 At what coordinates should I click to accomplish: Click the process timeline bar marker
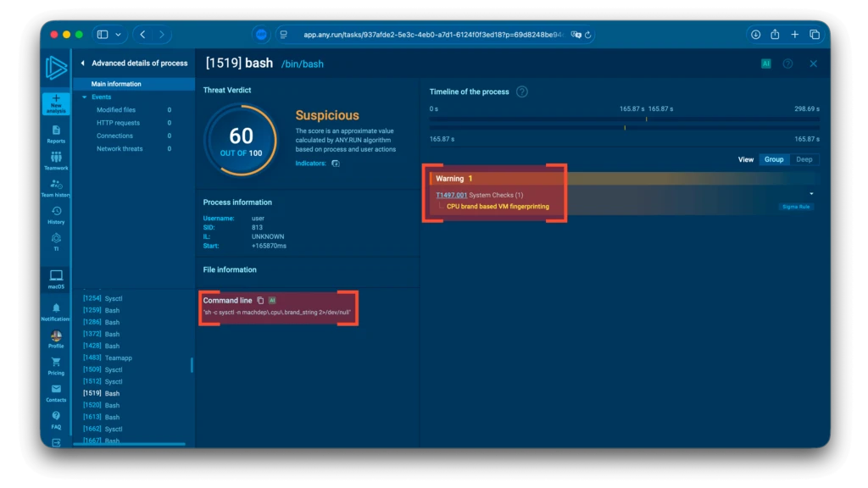(625, 128)
